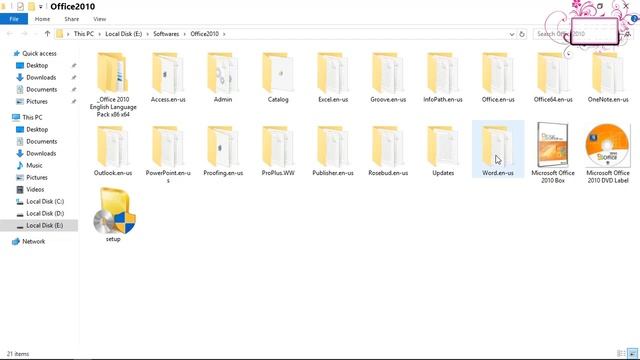The height and width of the screenshot is (360, 640).
Task: Click Softwares in the address path
Action: (166, 34)
